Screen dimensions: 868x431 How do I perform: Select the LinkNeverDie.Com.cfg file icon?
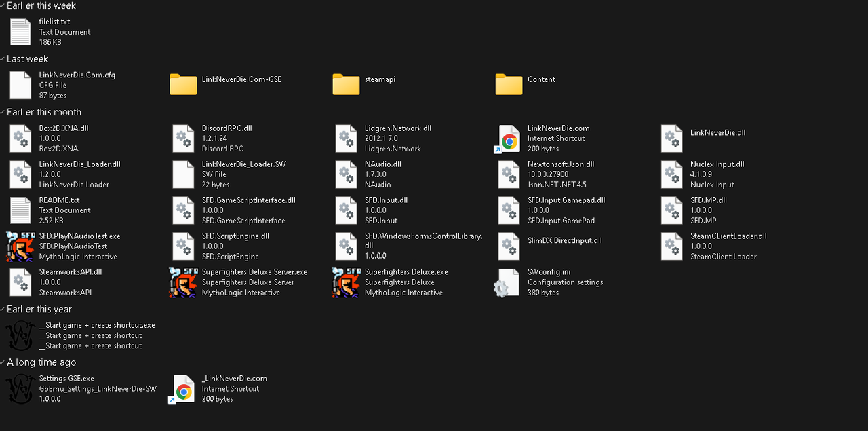click(20, 86)
